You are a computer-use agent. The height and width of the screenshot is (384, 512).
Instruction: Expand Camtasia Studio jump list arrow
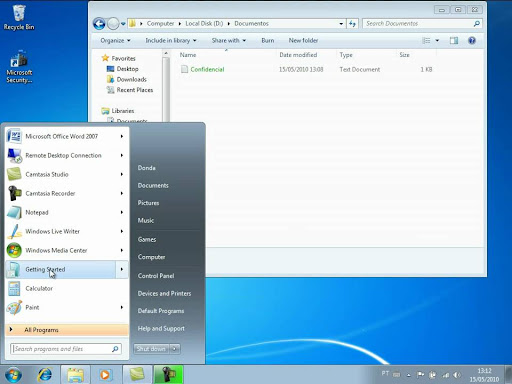click(x=122, y=174)
